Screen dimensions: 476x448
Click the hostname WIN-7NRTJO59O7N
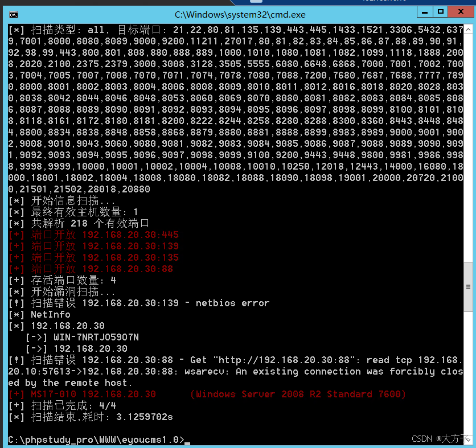tap(96, 337)
